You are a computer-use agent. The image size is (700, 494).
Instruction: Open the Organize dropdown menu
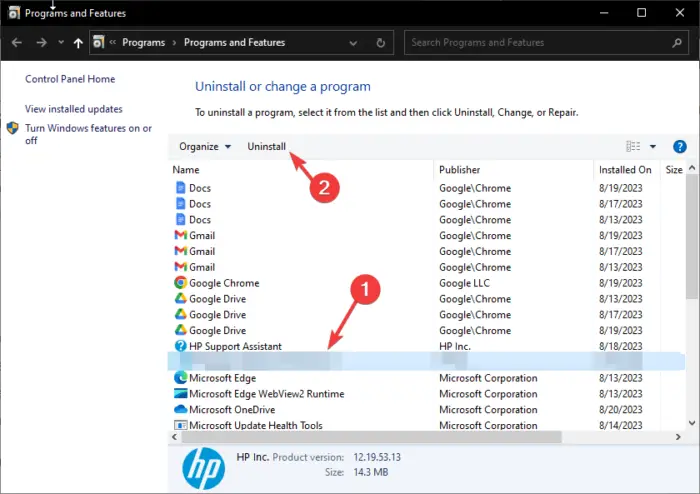[205, 147]
